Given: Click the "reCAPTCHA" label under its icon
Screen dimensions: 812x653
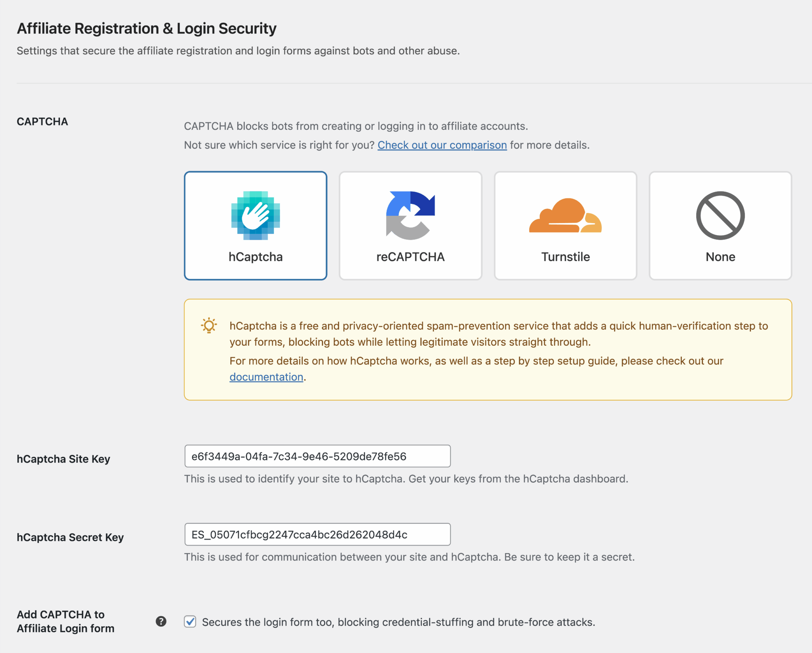Looking at the screenshot, I should tap(410, 257).
